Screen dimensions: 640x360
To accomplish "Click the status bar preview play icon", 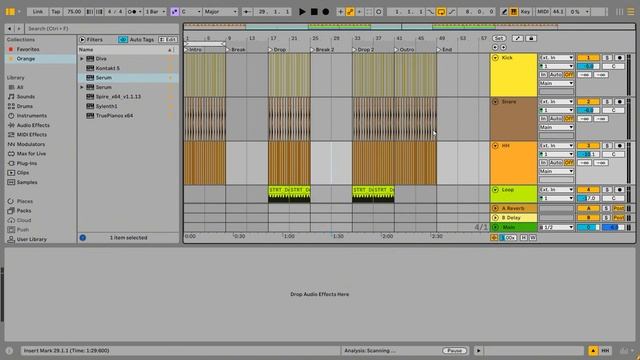I will [478, 351].
